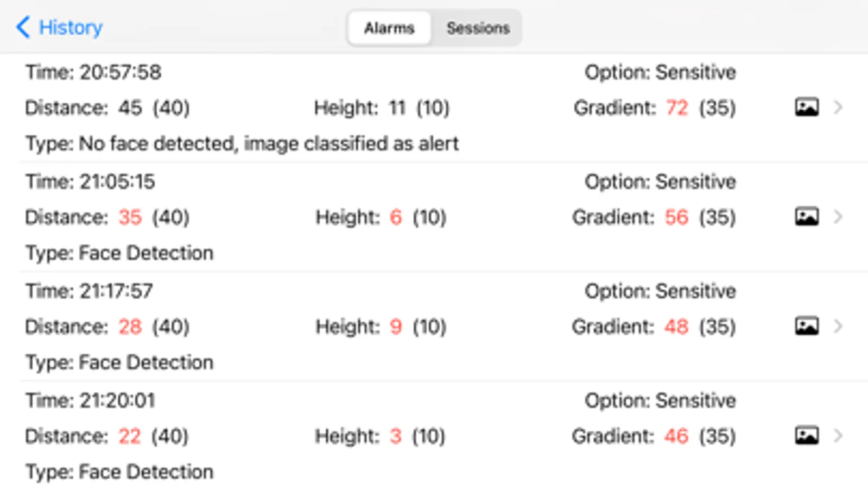Open the alarm recorded at 21:05:15

(x=91, y=181)
